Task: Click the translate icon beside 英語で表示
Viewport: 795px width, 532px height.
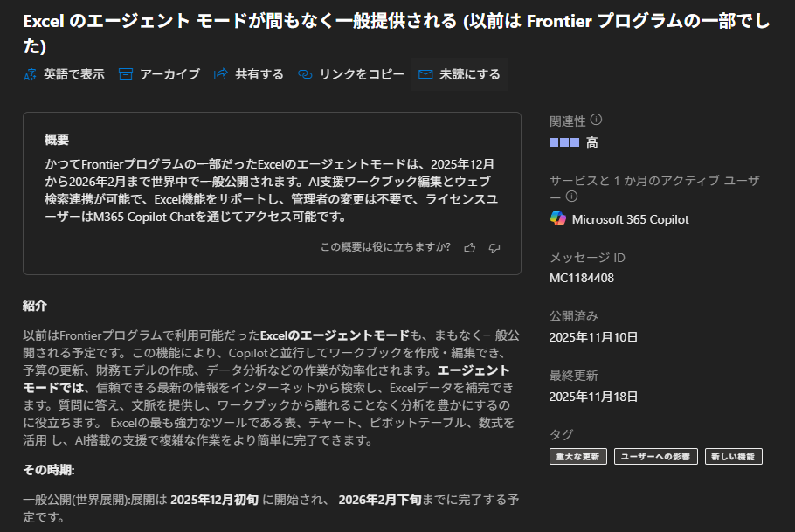Action: [x=31, y=75]
